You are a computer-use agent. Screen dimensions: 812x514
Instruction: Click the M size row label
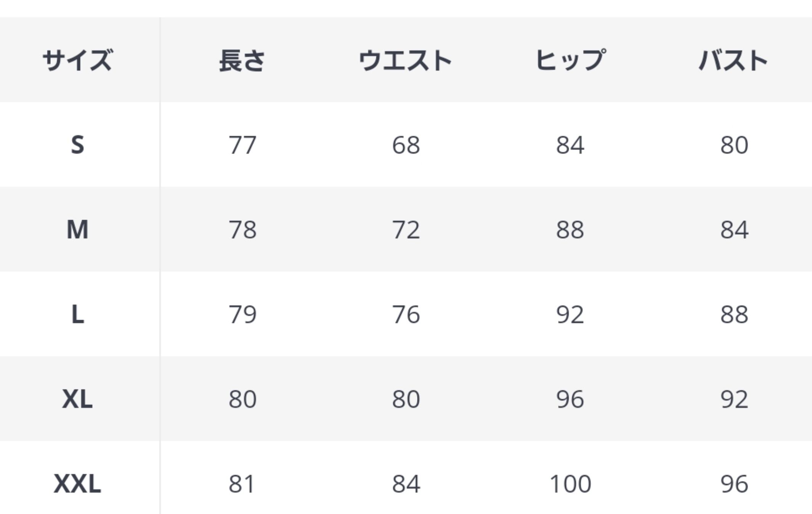[x=77, y=230]
